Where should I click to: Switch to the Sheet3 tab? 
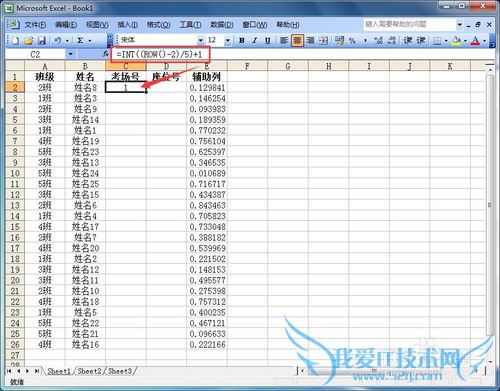120,371
